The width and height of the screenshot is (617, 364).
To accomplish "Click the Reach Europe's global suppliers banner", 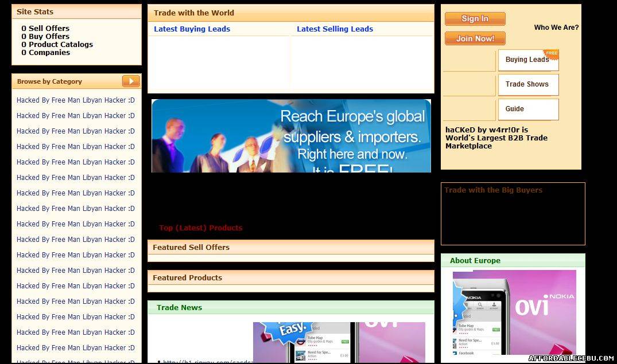I will click(x=291, y=136).
